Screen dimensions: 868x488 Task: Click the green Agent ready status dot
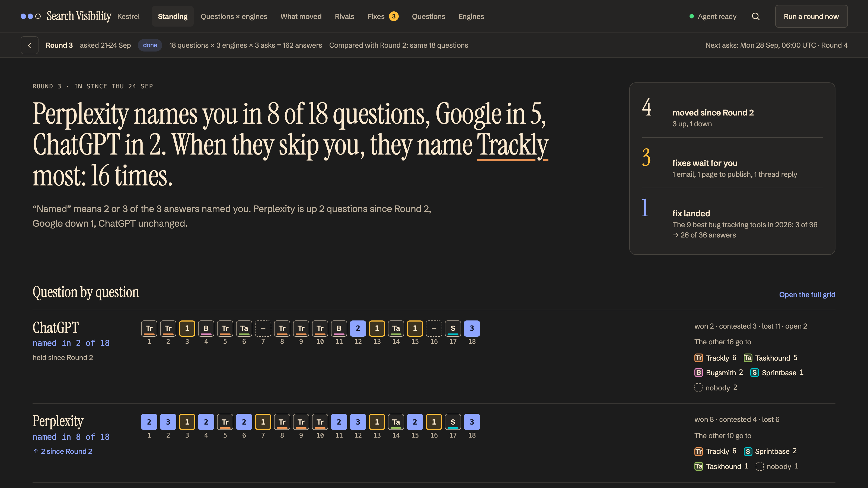(x=692, y=17)
